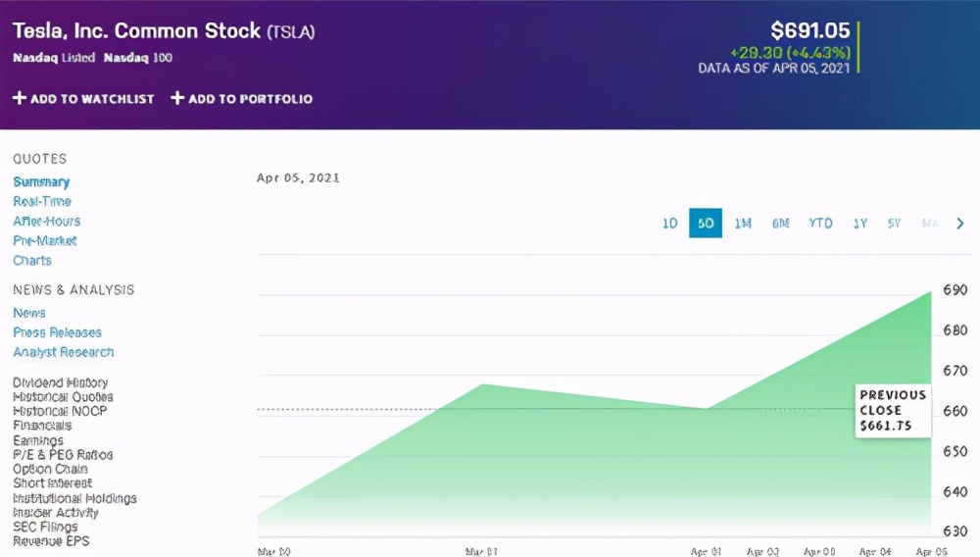980x557 pixels.
Task: Switch chart to 1Y range
Action: [x=860, y=224]
